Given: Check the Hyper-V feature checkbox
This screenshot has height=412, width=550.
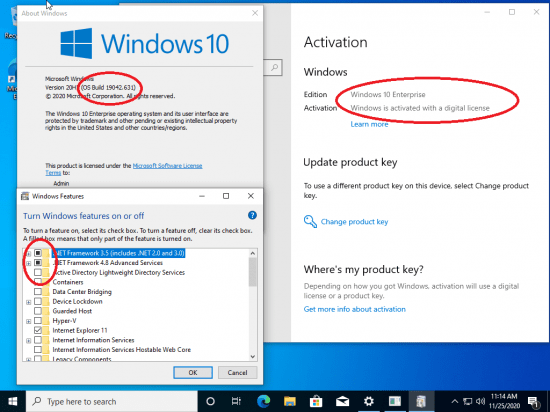Looking at the screenshot, I should point(38,320).
